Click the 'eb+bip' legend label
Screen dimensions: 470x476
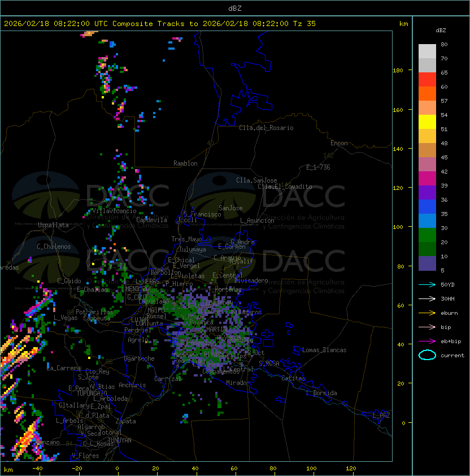click(x=451, y=341)
